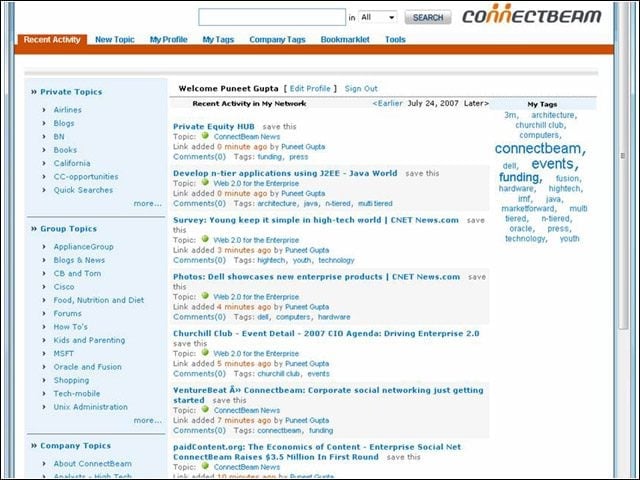Go to Earlier activity

coord(387,103)
